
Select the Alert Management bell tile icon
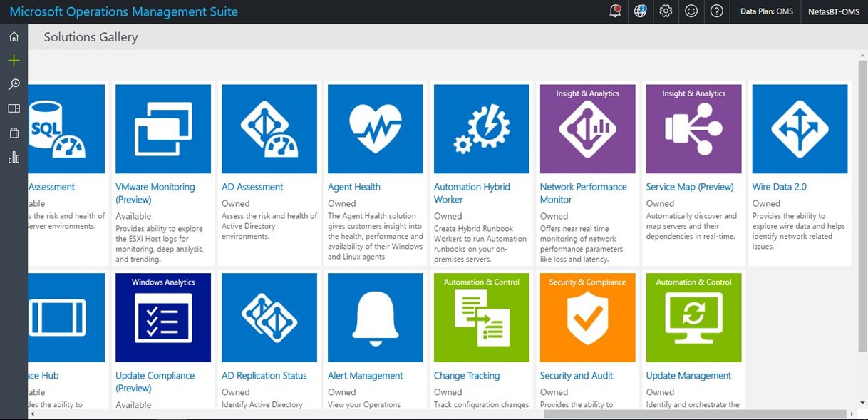376,318
